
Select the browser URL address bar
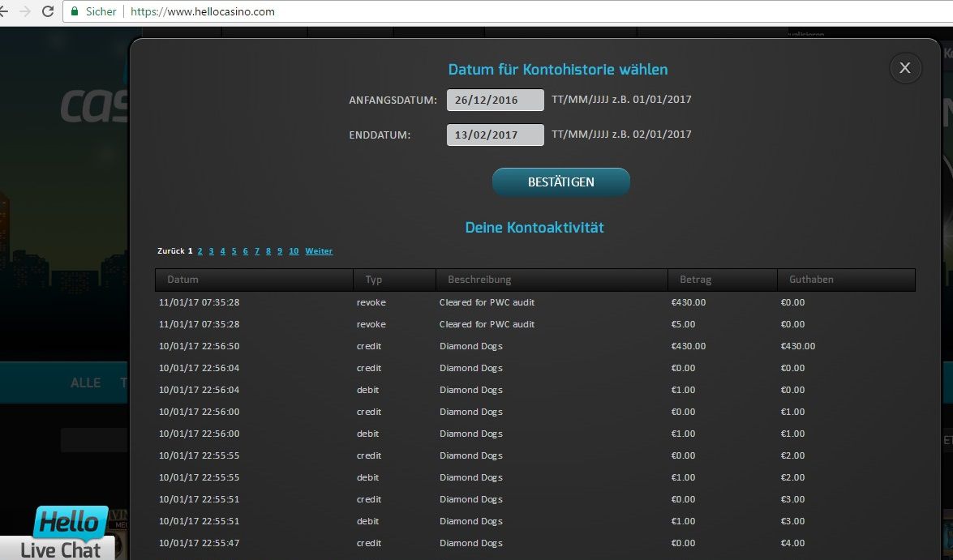click(508, 11)
